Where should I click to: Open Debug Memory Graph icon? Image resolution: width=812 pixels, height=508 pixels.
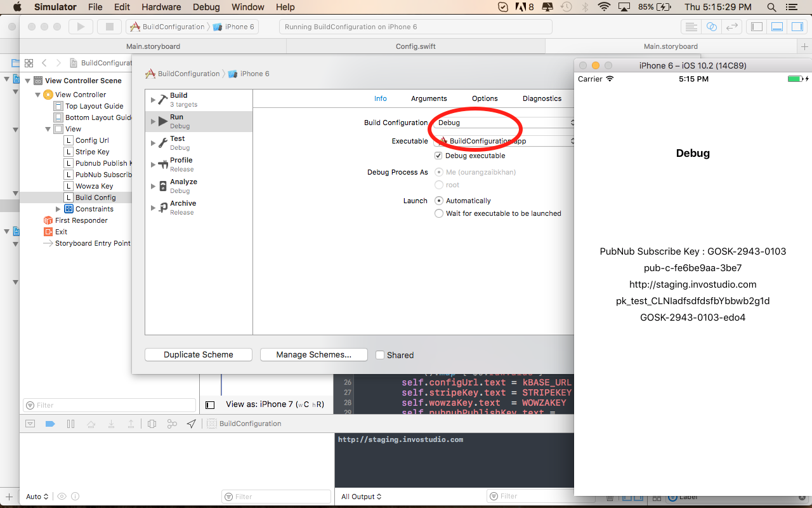[x=172, y=424]
